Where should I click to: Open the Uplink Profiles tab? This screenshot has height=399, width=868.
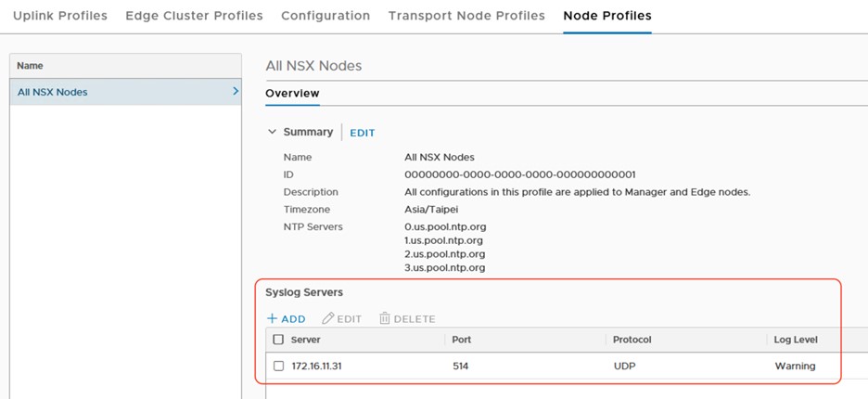tap(60, 16)
